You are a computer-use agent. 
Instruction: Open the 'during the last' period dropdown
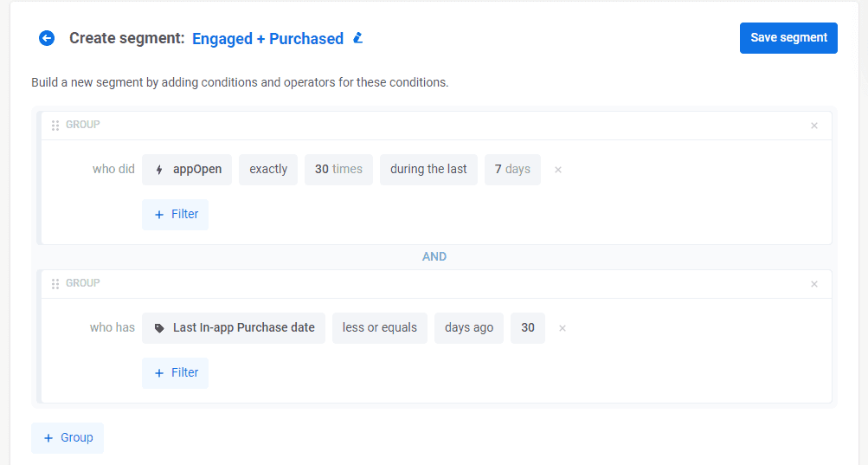pos(428,170)
